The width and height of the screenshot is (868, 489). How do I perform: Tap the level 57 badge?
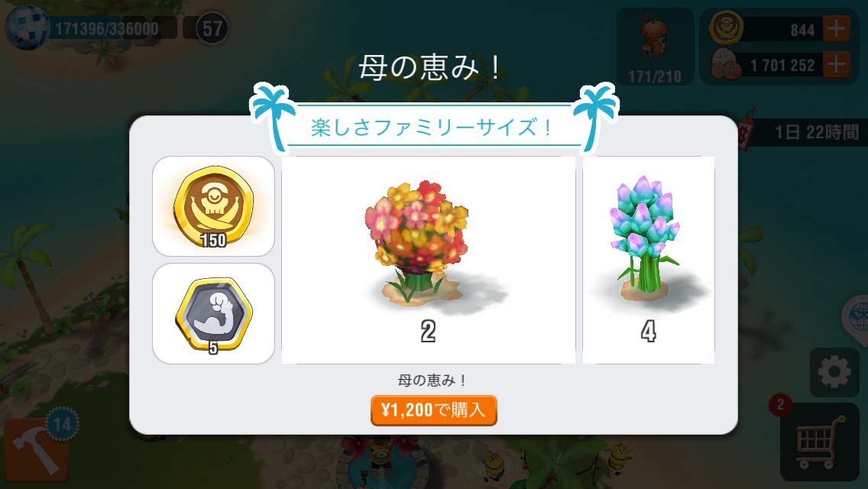(x=212, y=28)
